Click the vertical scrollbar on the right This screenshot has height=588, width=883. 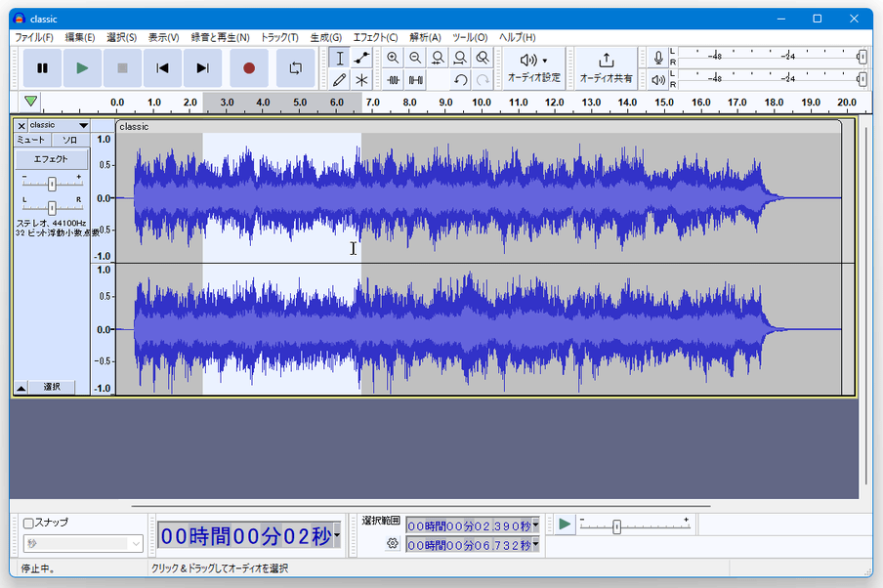(x=866, y=306)
